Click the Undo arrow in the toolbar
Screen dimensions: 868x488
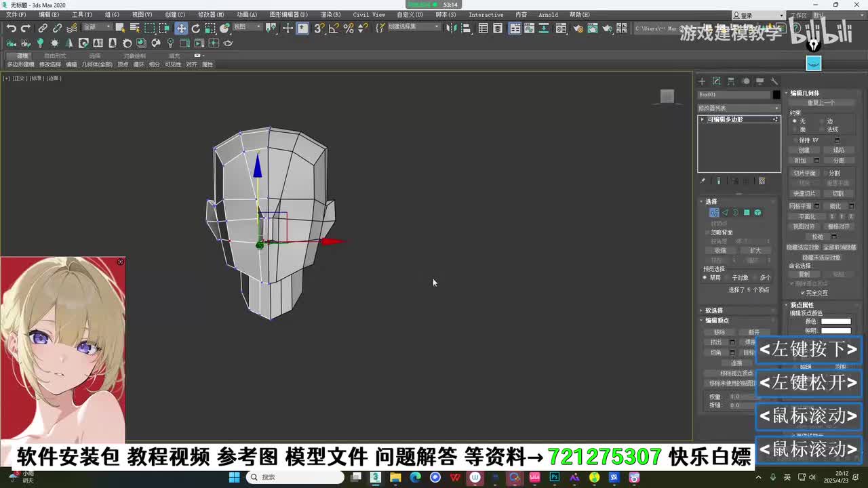[12, 28]
